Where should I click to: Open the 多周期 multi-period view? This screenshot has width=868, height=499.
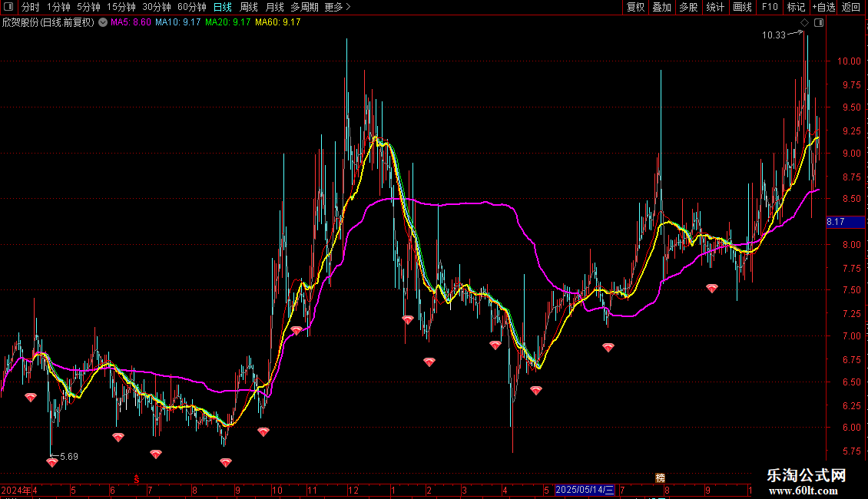304,7
